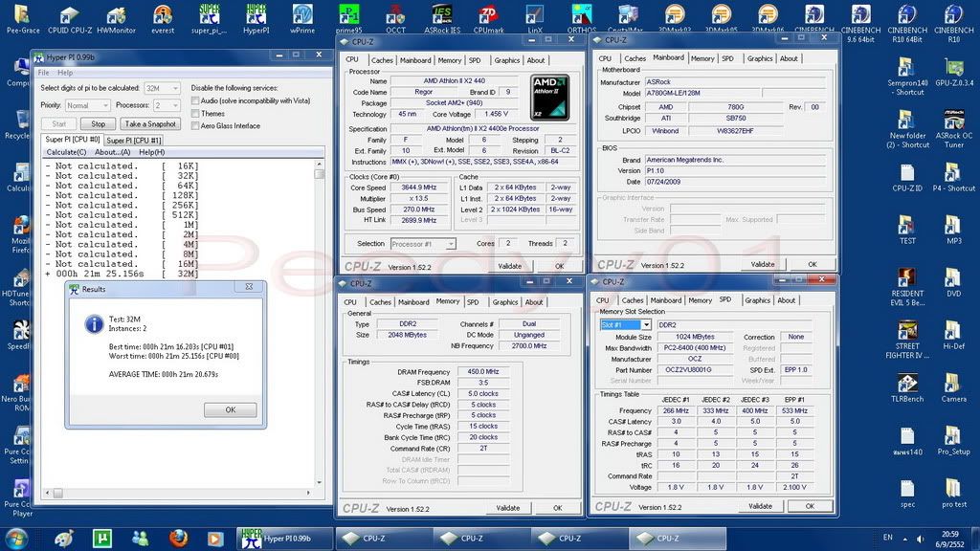The height and width of the screenshot is (551, 980).
Task: Click the Windows Start orb
Action: pos(15,538)
